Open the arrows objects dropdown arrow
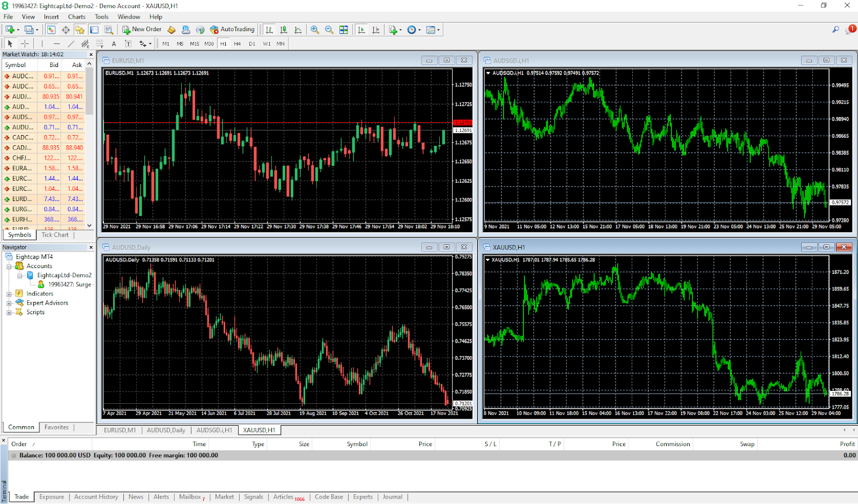Screen dimensions: 858x504 pyautogui.click(x=150, y=44)
